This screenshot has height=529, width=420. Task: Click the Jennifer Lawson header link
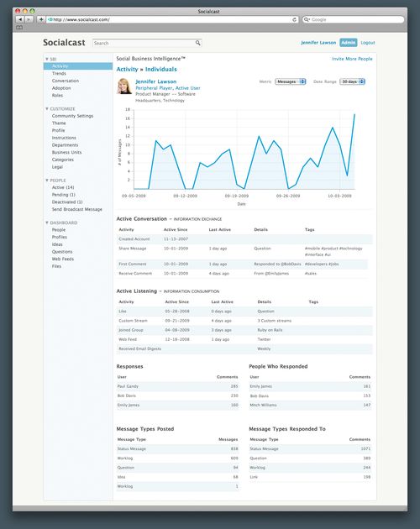click(318, 43)
